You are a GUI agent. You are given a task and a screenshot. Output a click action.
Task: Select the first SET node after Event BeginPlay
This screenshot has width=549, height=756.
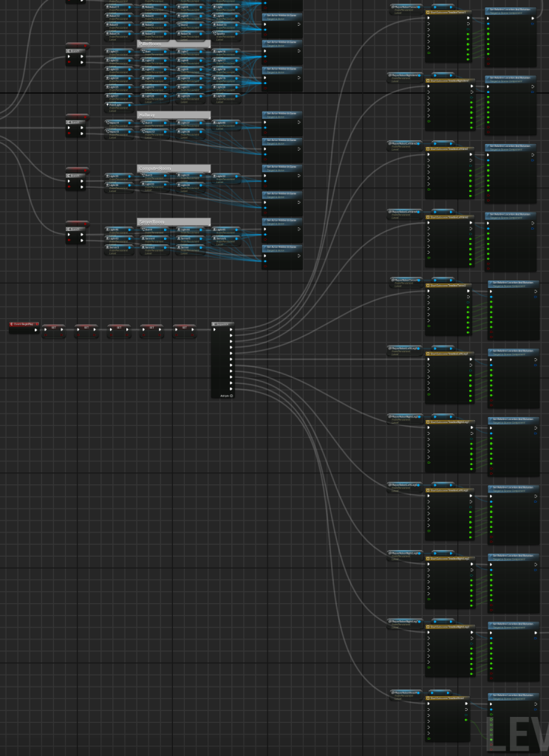pos(53,327)
